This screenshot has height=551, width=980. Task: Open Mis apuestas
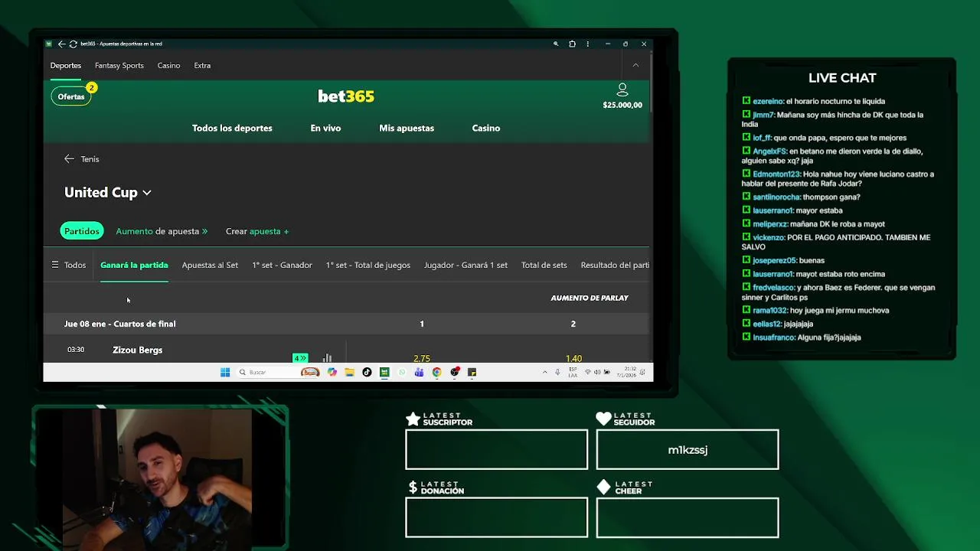[407, 128]
